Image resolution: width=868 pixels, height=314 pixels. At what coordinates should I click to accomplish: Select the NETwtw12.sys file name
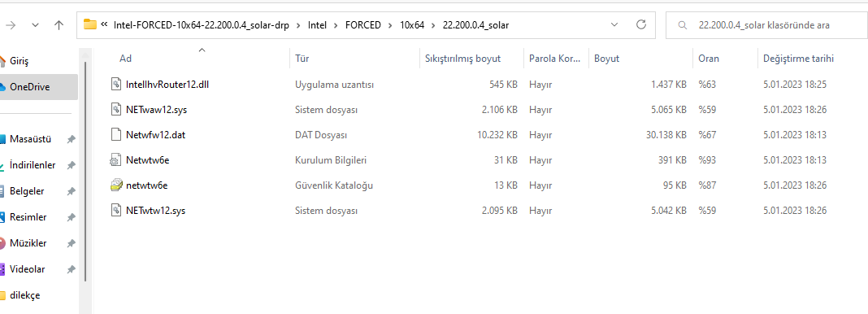[155, 211]
